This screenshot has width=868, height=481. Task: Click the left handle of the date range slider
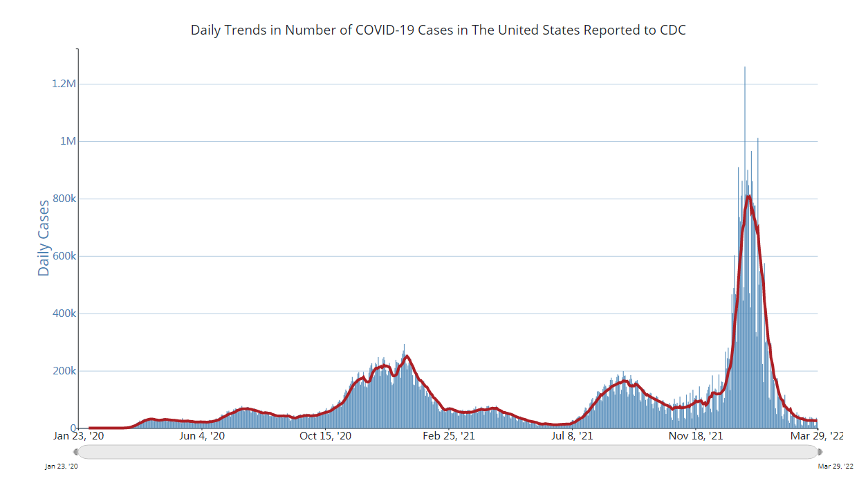pos(76,452)
